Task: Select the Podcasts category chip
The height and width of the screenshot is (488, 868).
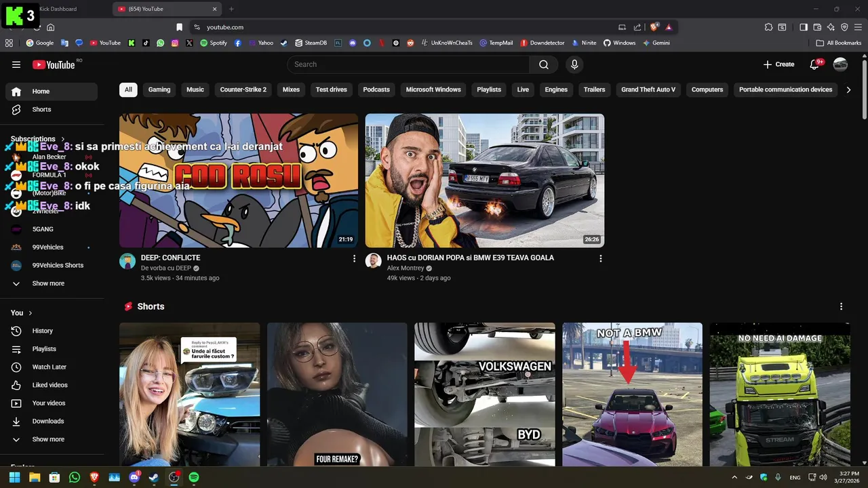Action: point(376,89)
